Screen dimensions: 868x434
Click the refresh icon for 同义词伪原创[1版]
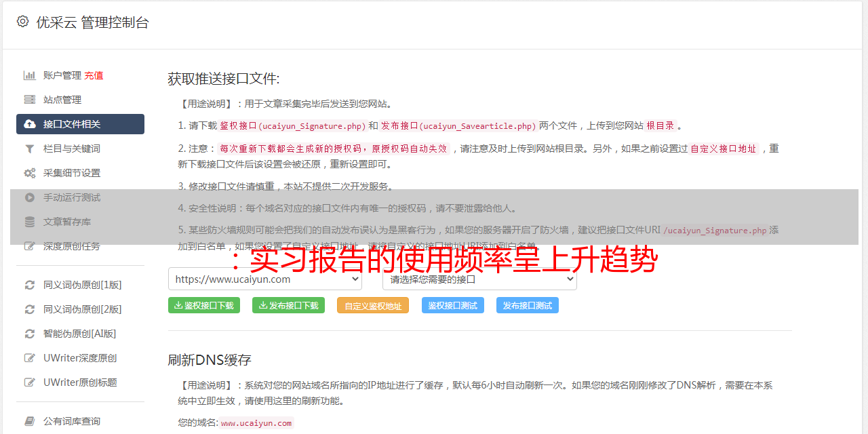point(30,285)
